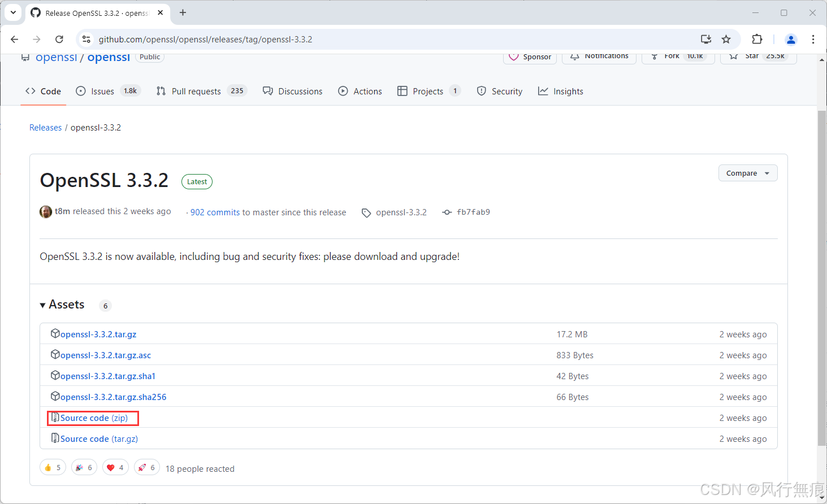Reload the page with the refresh icon

[59, 39]
